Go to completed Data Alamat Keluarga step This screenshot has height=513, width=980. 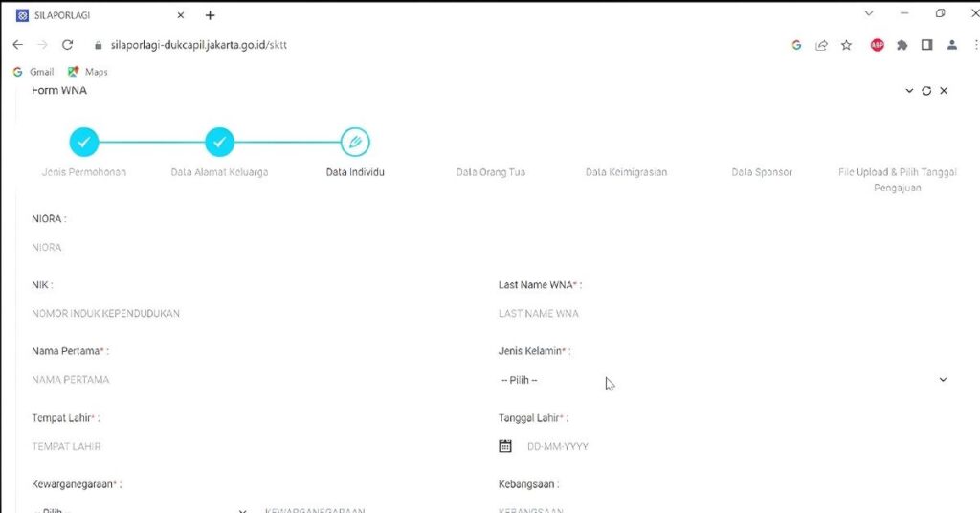click(219, 142)
